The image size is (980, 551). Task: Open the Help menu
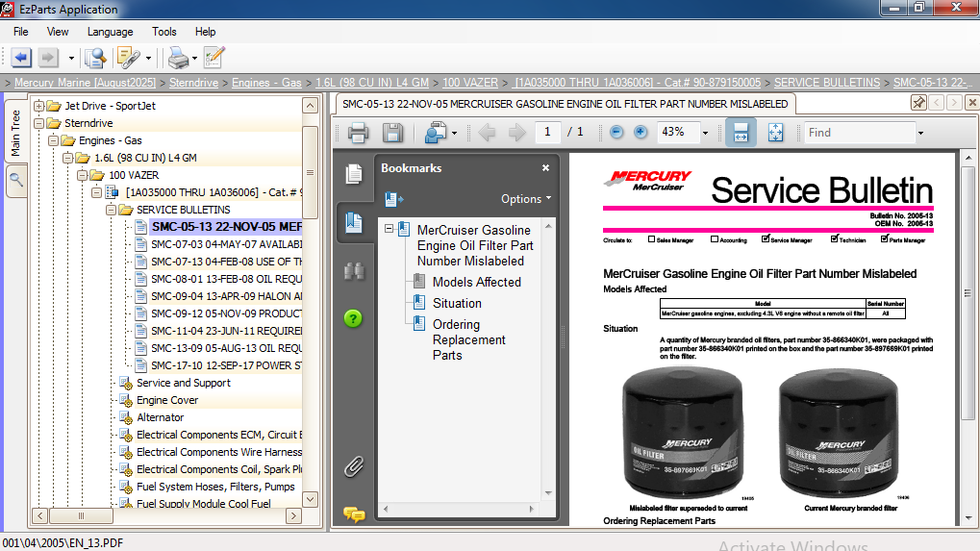pos(205,32)
